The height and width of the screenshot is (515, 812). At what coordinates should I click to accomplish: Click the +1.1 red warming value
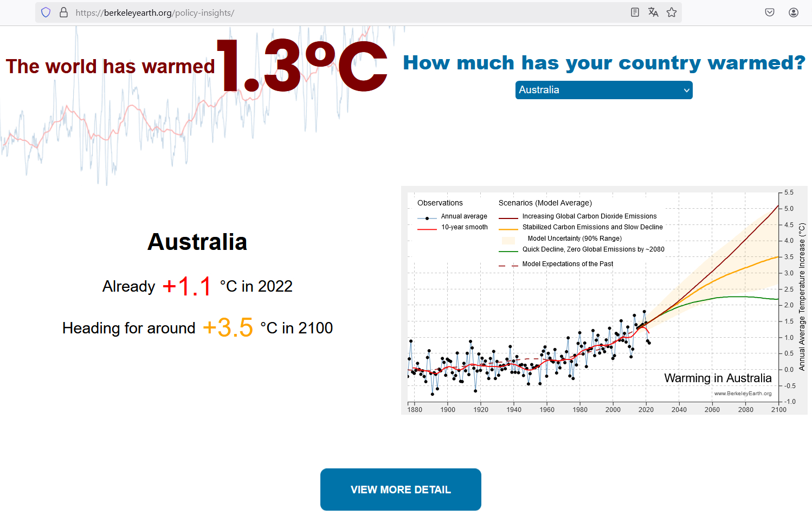coord(187,286)
